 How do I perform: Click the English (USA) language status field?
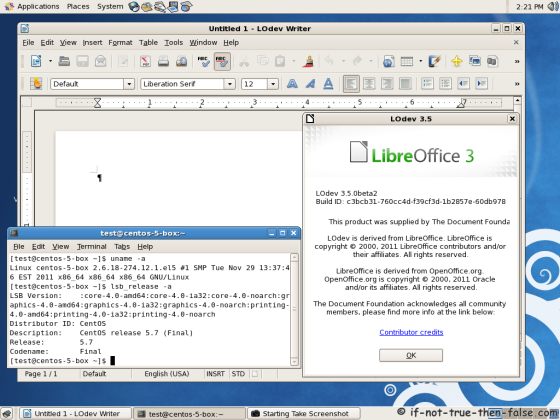[x=167, y=374]
